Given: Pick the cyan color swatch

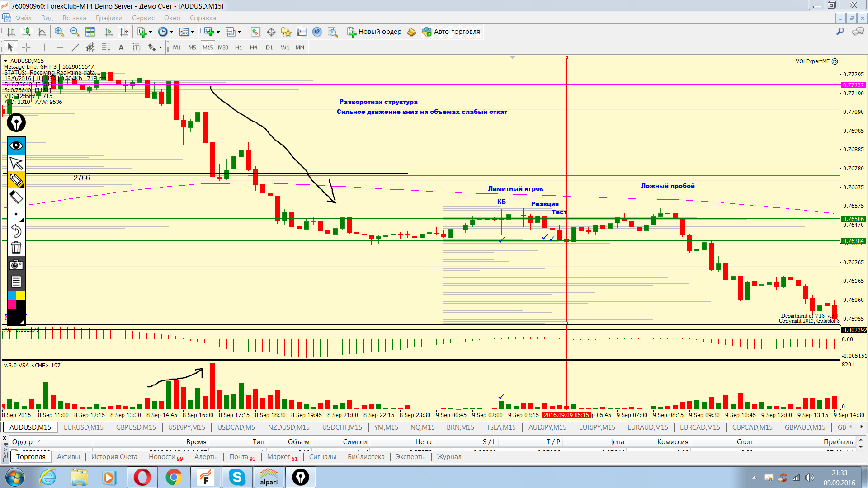Looking at the screenshot, I should point(12,296).
